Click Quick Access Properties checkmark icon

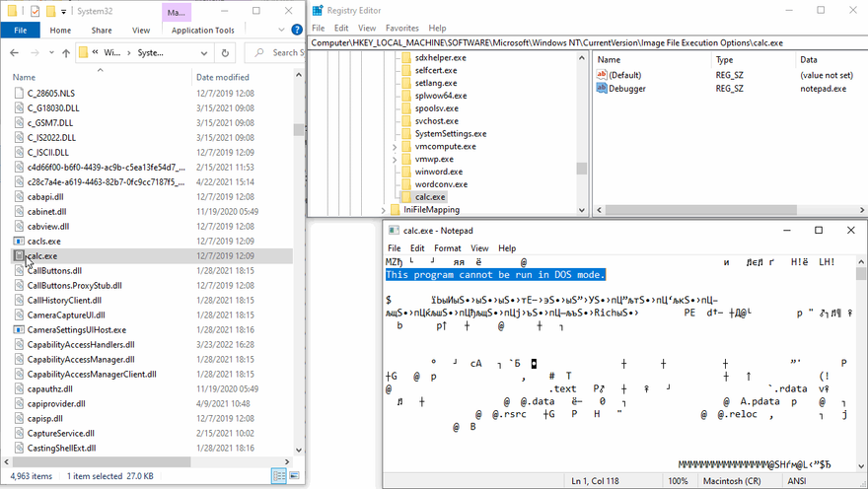tap(35, 11)
